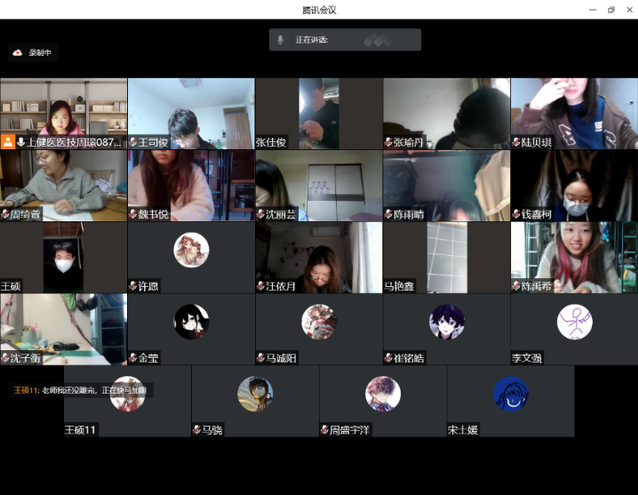Select 李文强's stick-figure avatar
This screenshot has height=495, width=638.
574,322
